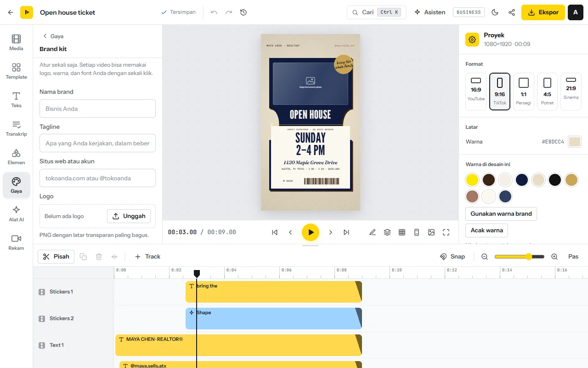588x368 pixels.
Task: Open the Template sidebar tab
Action: (16, 71)
